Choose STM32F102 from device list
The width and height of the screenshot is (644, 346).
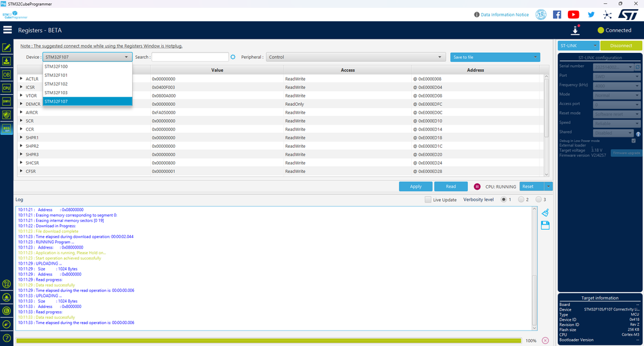point(88,84)
